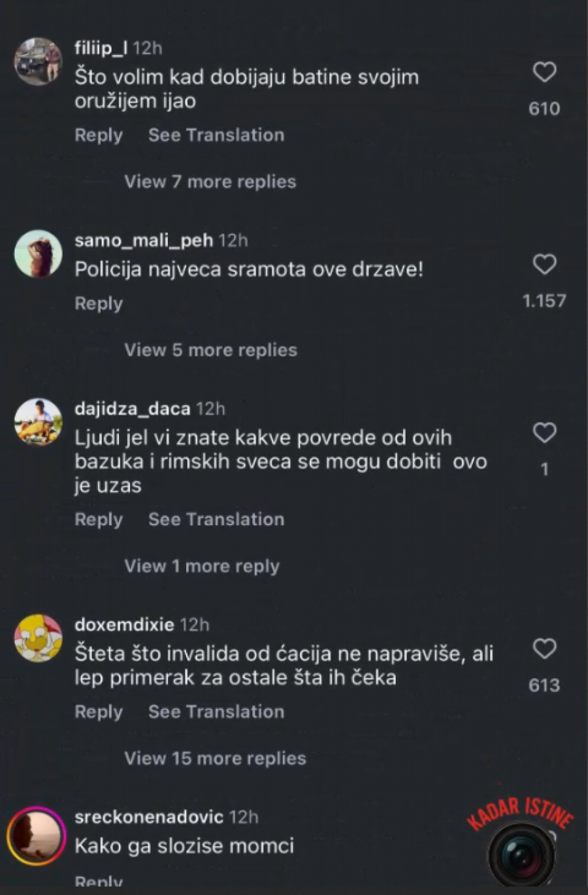Screen dimensions: 588x895
Task: Open the sreckonenadovic username link
Action: 149,817
